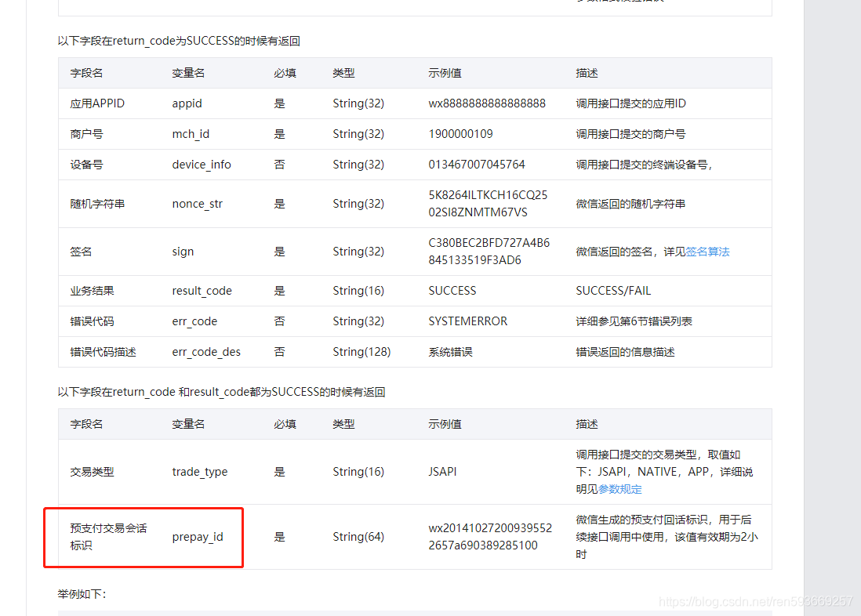Click the appid variable name cell

tap(187, 103)
